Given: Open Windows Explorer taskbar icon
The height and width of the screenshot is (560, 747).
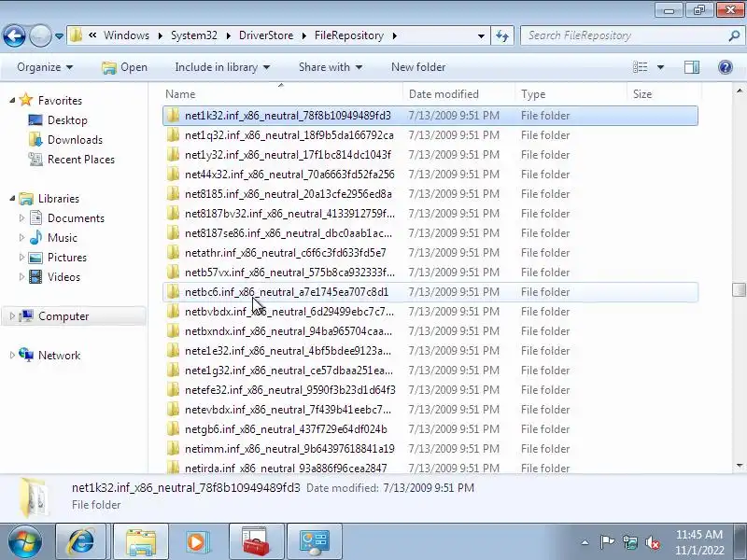Looking at the screenshot, I should [x=141, y=541].
